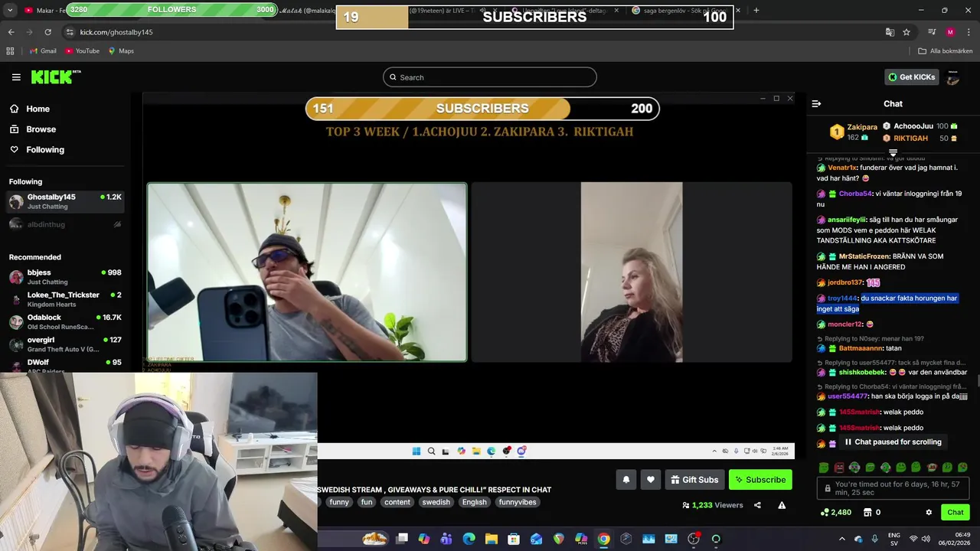Open the Following page in sidebar
Screen dimensions: 980x551
point(45,150)
